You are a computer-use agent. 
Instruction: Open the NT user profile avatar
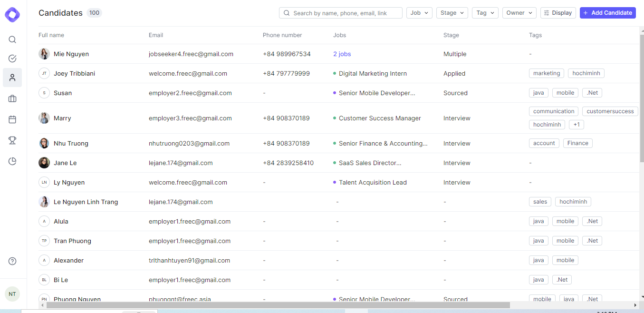(12, 294)
